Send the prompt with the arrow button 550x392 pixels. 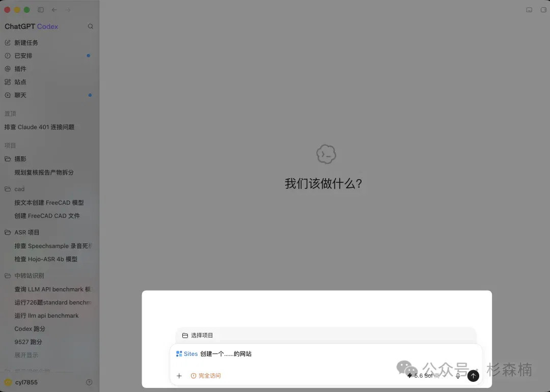473,376
